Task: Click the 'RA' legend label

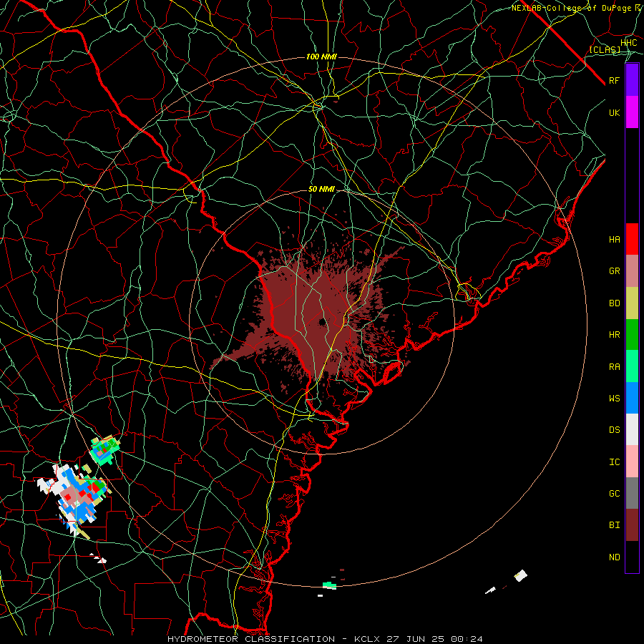Action: pos(614,367)
